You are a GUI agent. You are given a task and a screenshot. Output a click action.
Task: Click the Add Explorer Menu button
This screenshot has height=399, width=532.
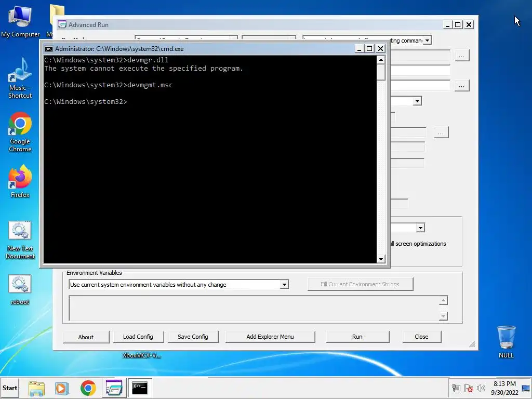click(x=270, y=337)
